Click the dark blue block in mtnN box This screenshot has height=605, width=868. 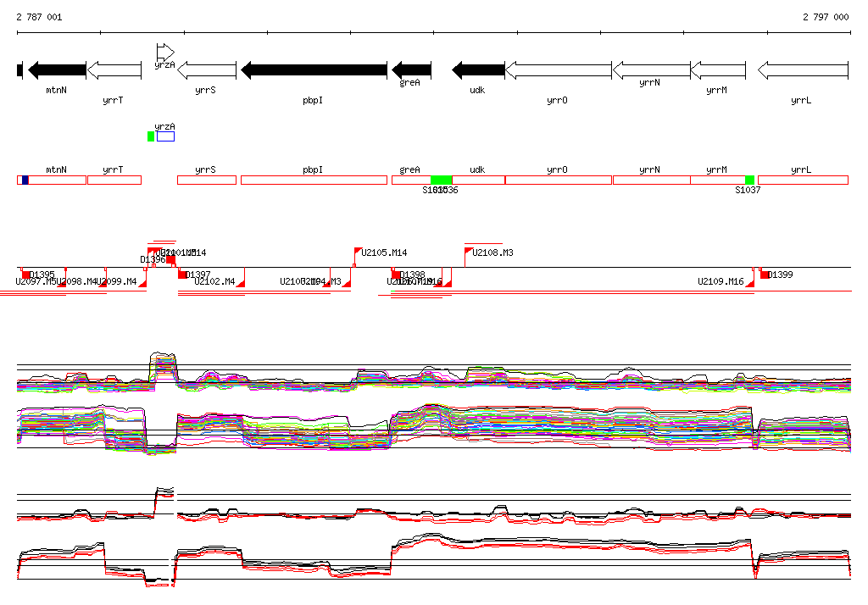click(x=25, y=180)
